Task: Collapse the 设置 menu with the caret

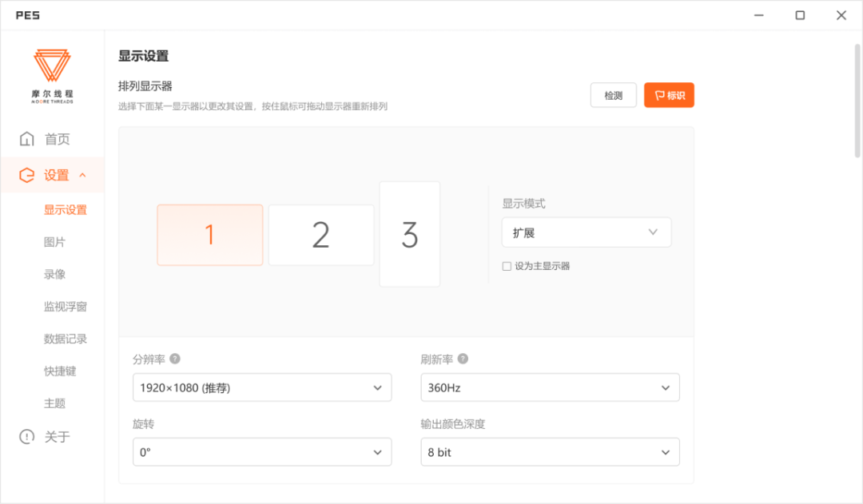Action: tap(82, 175)
